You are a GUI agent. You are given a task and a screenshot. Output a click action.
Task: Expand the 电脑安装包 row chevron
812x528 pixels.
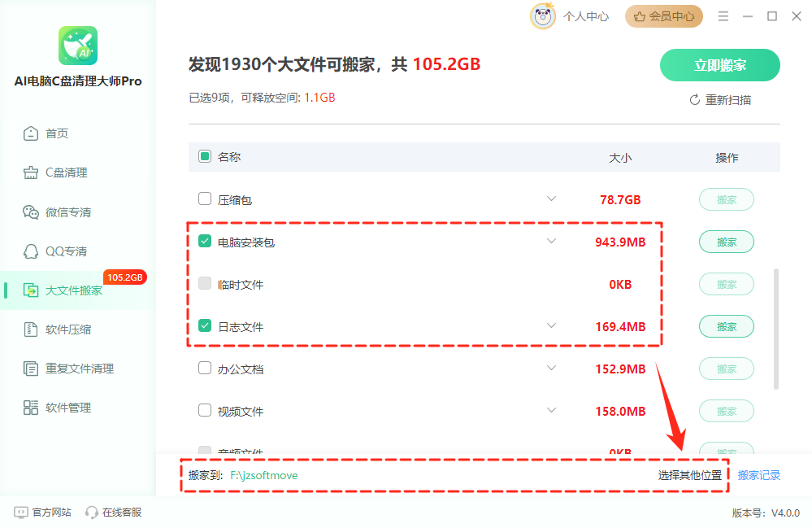[x=552, y=242]
